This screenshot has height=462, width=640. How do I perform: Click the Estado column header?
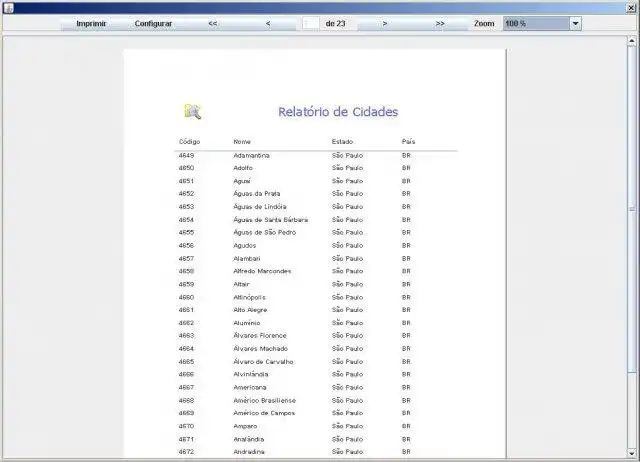pyautogui.click(x=342, y=142)
